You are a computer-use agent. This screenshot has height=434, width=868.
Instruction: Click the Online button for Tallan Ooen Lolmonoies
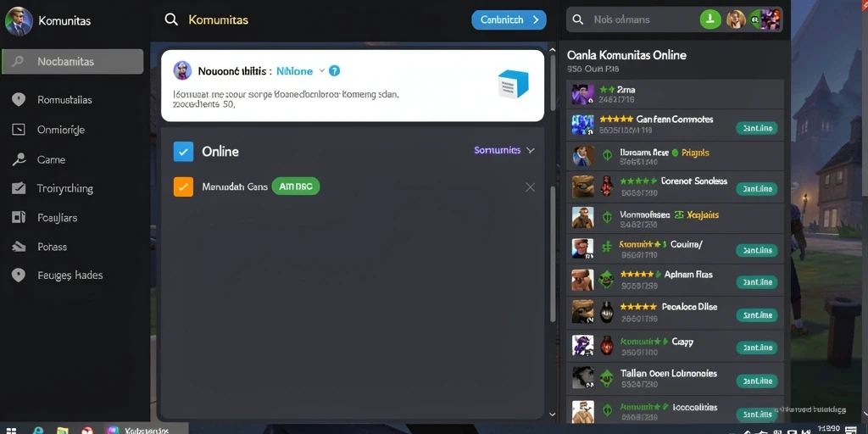pos(757,381)
